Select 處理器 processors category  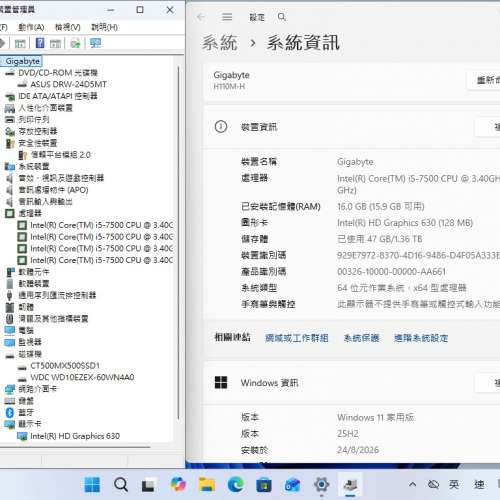pos(30,213)
